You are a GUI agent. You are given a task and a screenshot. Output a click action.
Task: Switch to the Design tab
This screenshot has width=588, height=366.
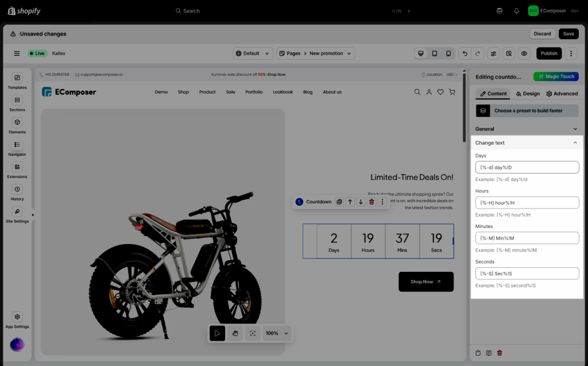pos(528,94)
